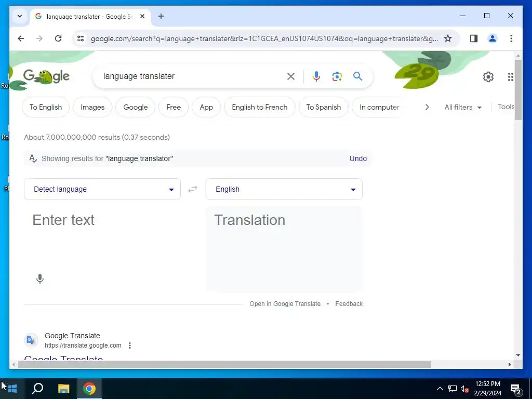Click the Chrome back arrow
This screenshot has width=532, height=399.
click(x=21, y=38)
